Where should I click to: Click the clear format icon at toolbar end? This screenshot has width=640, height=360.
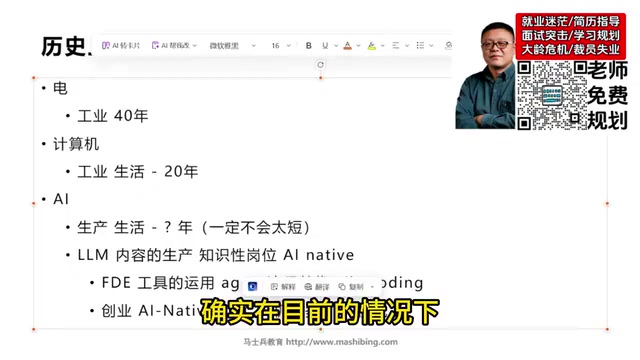(448, 46)
